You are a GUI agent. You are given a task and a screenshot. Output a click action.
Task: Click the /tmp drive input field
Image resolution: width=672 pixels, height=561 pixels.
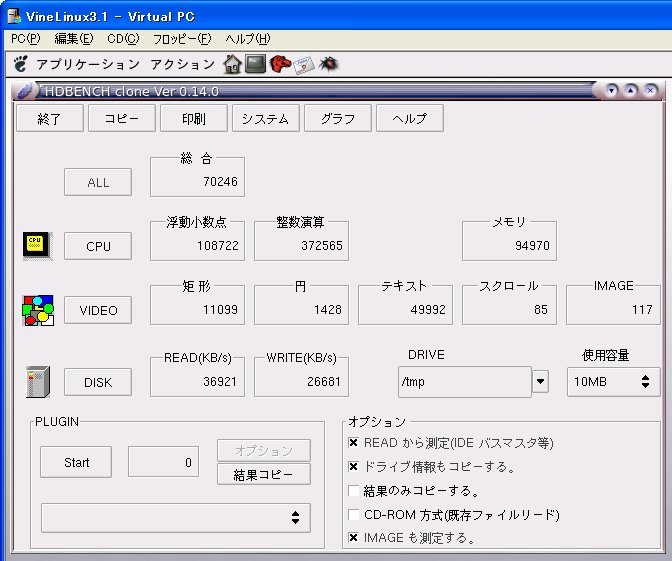pos(465,381)
